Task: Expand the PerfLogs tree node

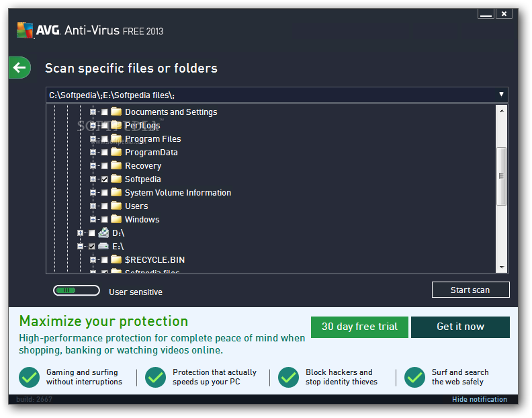Action: [93, 125]
